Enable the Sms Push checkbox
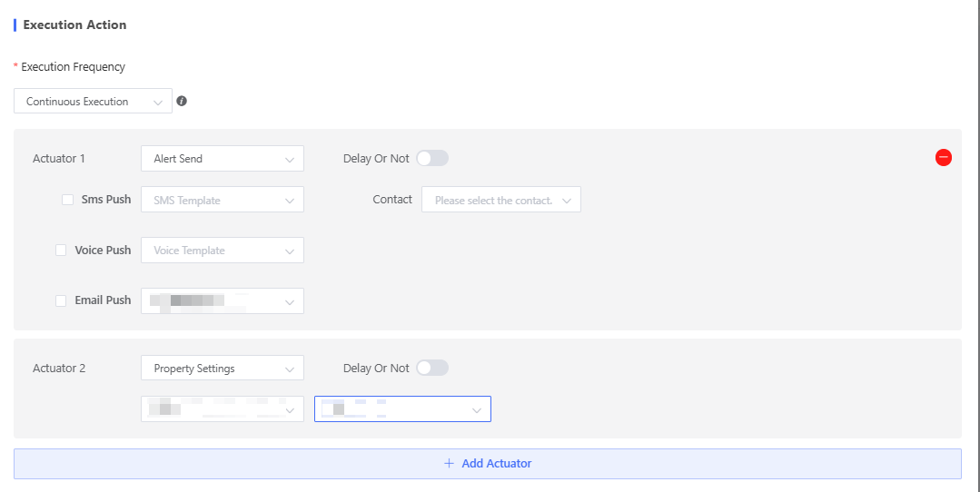980x492 pixels. click(x=68, y=200)
